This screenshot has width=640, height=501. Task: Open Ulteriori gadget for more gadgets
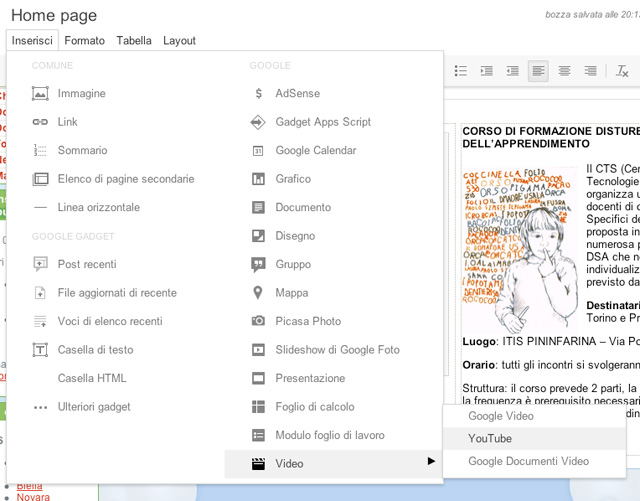(94, 407)
